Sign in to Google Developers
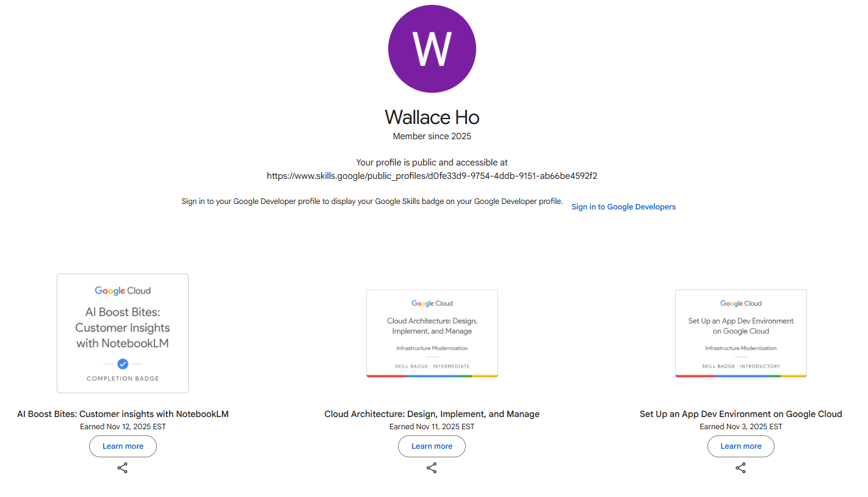This screenshot has height=497, width=868. (x=623, y=207)
